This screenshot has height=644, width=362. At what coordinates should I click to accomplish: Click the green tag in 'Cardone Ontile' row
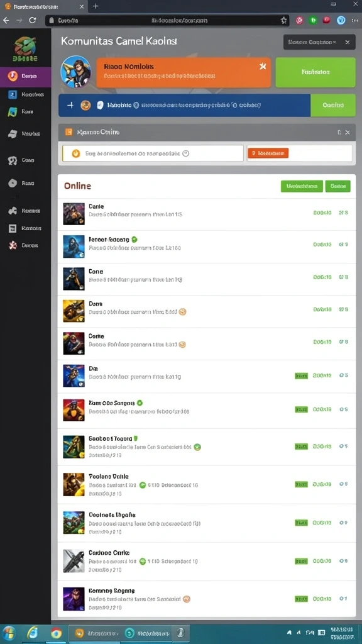click(x=301, y=561)
